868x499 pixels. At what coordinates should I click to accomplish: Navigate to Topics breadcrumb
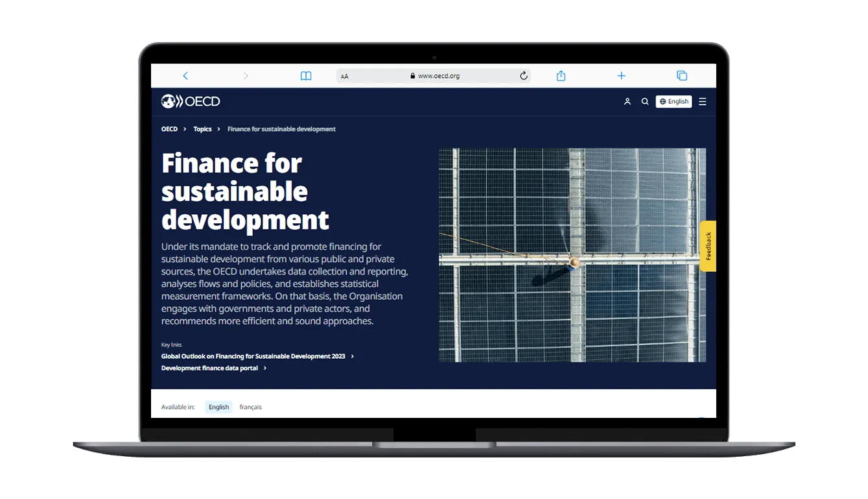202,129
